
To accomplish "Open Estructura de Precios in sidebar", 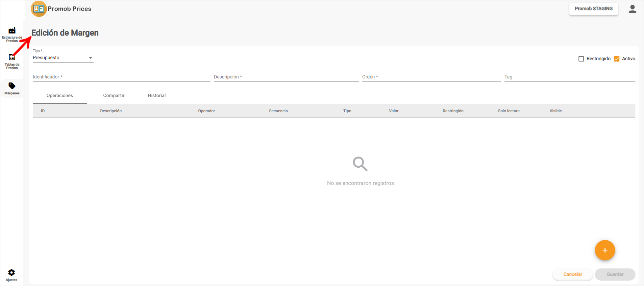I will (12, 34).
